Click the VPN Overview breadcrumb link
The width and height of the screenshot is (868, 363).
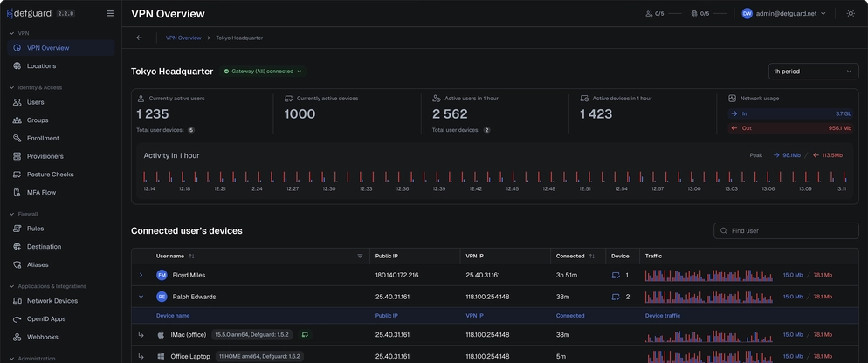click(x=183, y=38)
